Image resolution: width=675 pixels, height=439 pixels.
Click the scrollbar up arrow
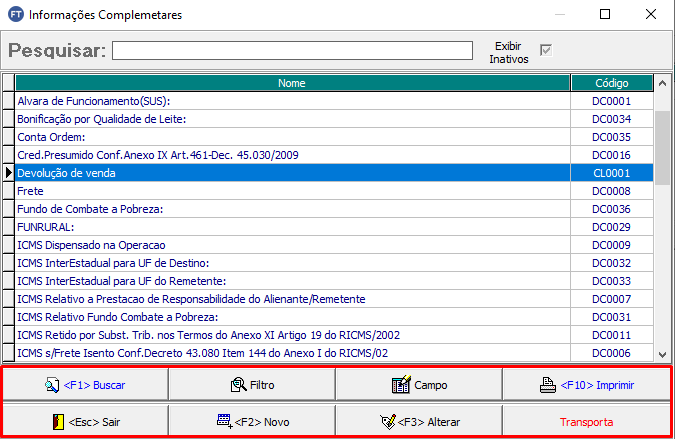663,83
